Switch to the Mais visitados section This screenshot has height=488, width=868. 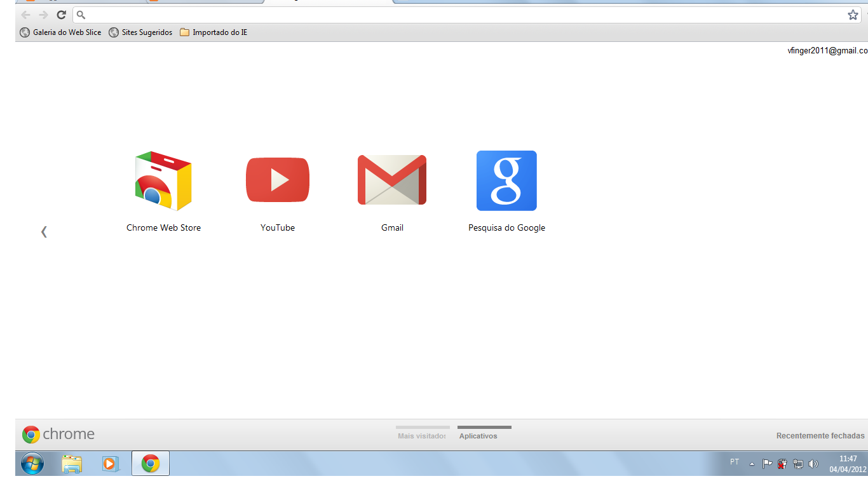pyautogui.click(x=422, y=436)
